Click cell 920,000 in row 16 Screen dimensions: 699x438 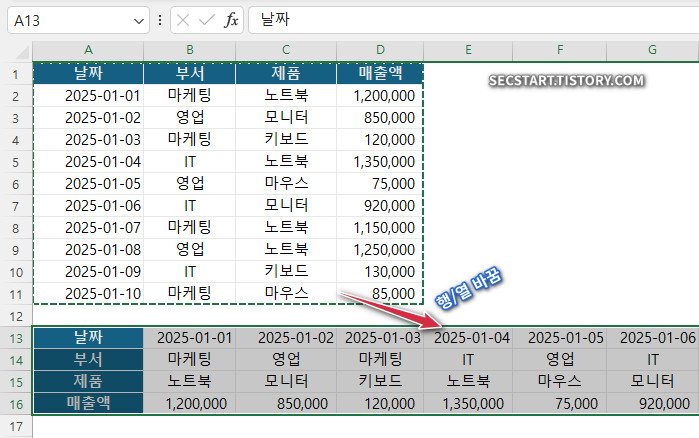coord(653,404)
